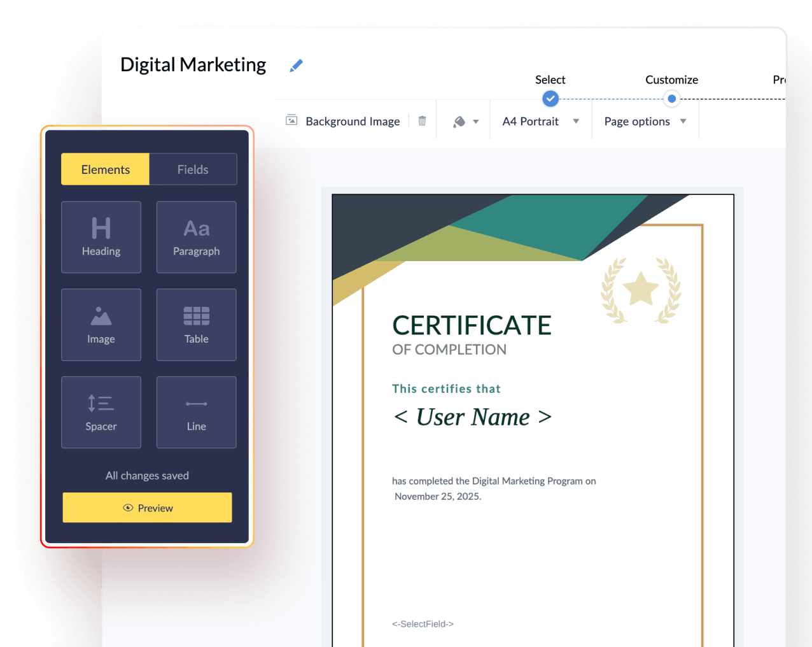812x647 pixels.
Task: Click the pencil icon to rename Digital Marketing
Action: click(295, 64)
